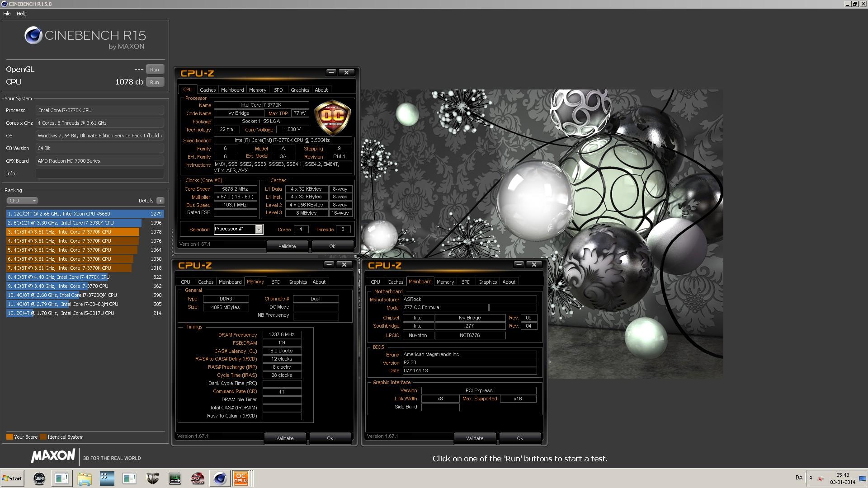Minimize the top CPU-Z processor window
This screenshot has height=488, width=868.
pos(331,72)
